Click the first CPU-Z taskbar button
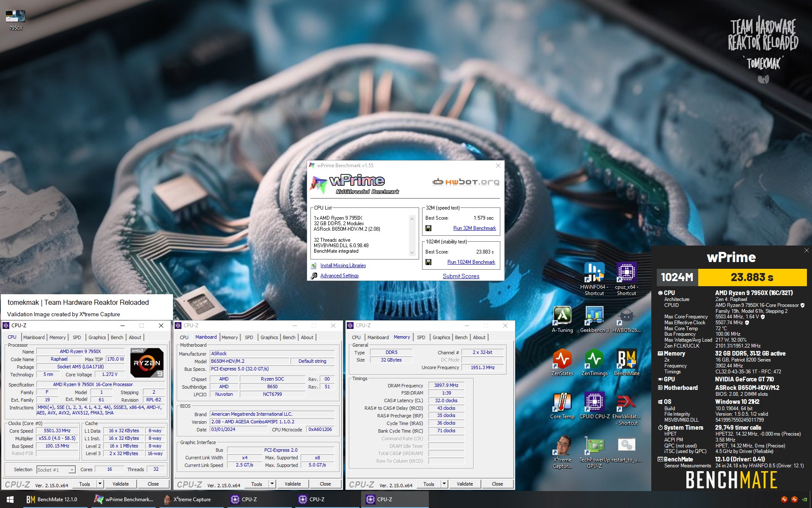Image resolution: width=812 pixels, height=508 pixels. 261,500
